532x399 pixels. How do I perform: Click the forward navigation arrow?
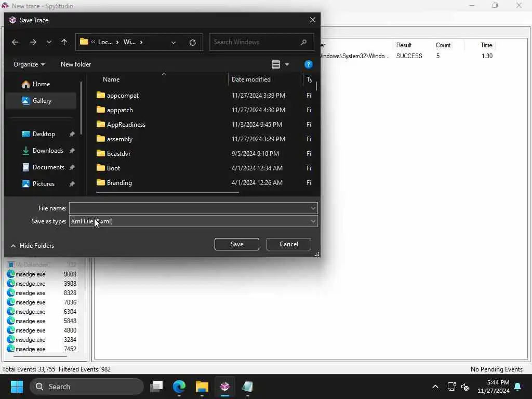point(33,42)
